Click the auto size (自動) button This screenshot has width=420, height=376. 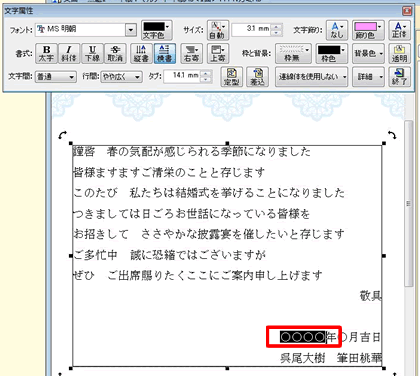pos(218,30)
